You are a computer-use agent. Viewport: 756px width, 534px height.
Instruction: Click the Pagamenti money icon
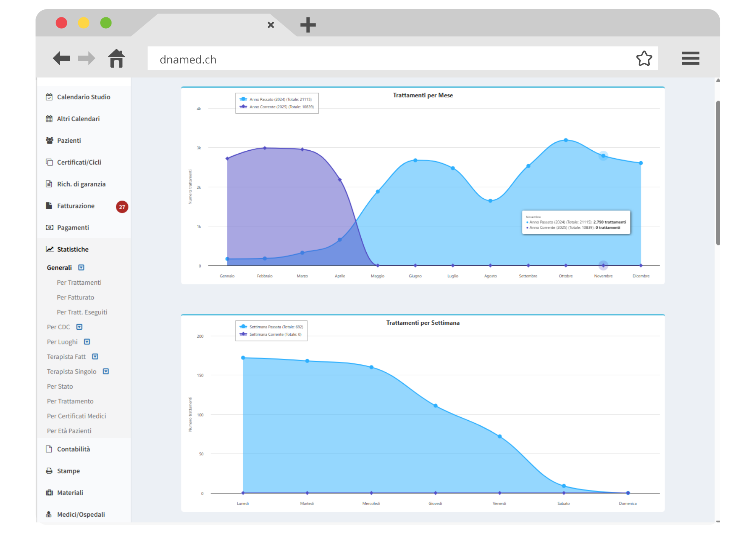pyautogui.click(x=49, y=228)
